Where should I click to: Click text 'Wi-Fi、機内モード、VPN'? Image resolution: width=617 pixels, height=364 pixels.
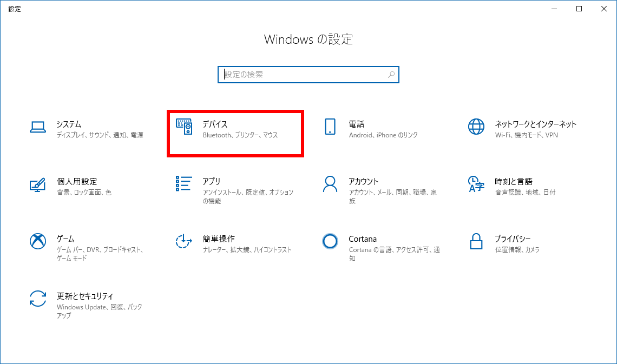pos(527,135)
